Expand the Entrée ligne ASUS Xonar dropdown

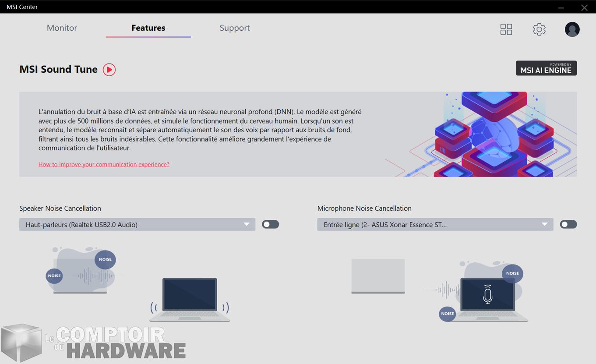[435, 224]
